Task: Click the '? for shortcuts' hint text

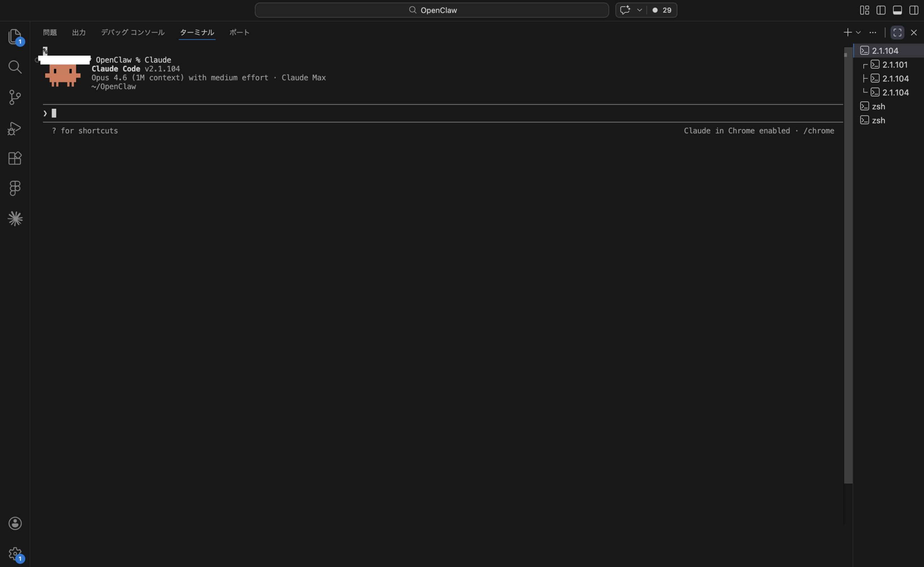Action: (85, 131)
